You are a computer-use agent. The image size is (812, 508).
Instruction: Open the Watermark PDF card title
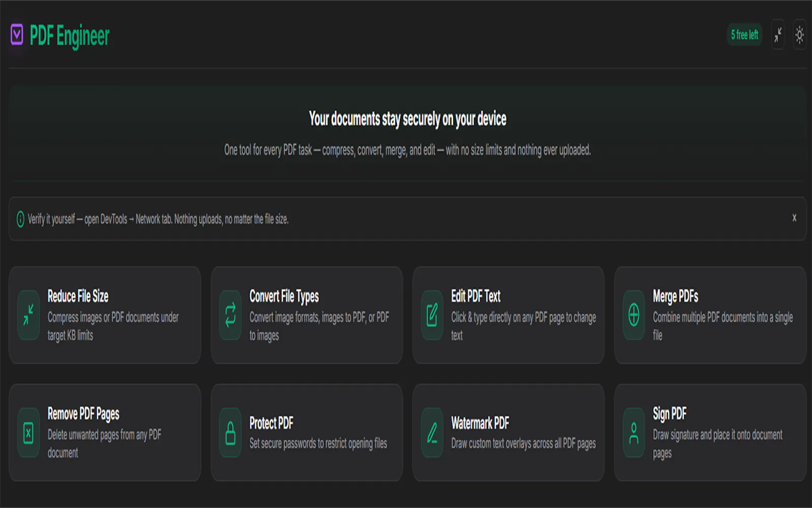click(x=480, y=423)
